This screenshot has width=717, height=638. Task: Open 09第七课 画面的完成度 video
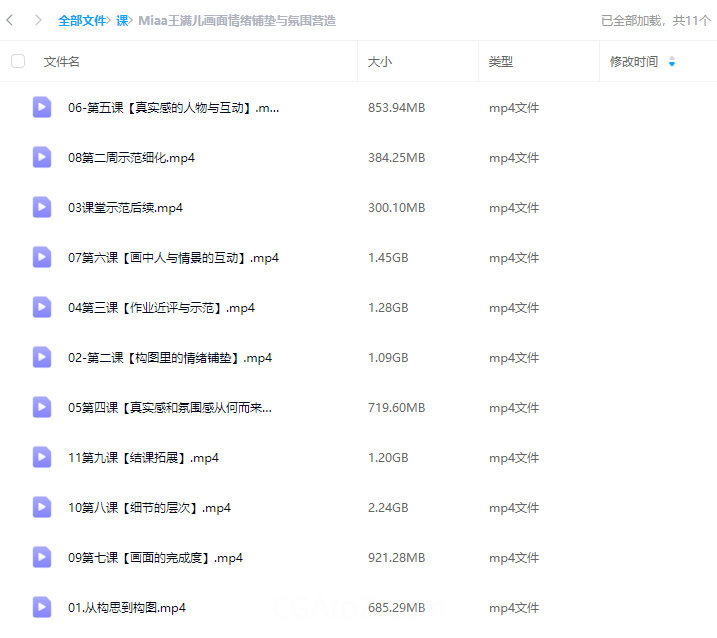(155, 557)
